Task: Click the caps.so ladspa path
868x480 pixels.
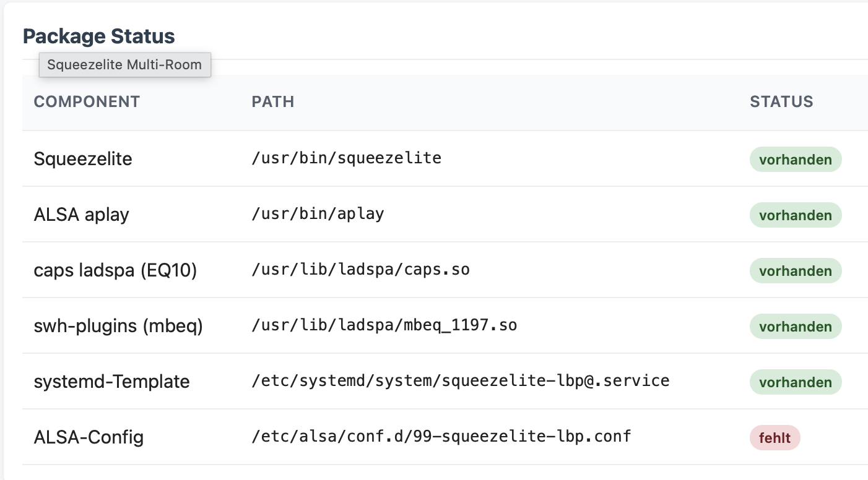Action: [x=361, y=270]
